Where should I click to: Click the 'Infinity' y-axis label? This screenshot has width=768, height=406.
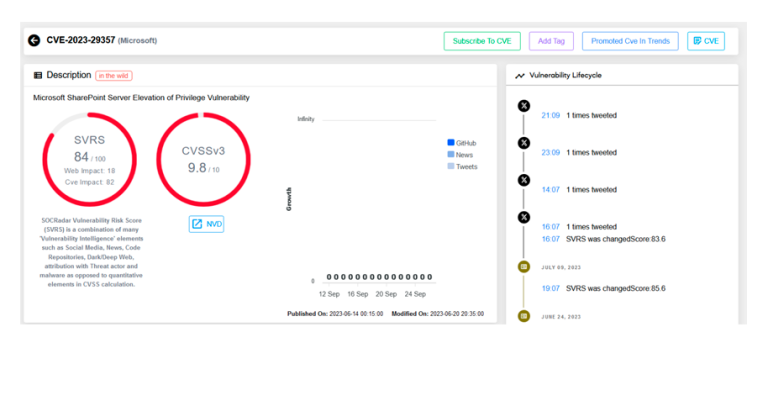pyautogui.click(x=306, y=119)
